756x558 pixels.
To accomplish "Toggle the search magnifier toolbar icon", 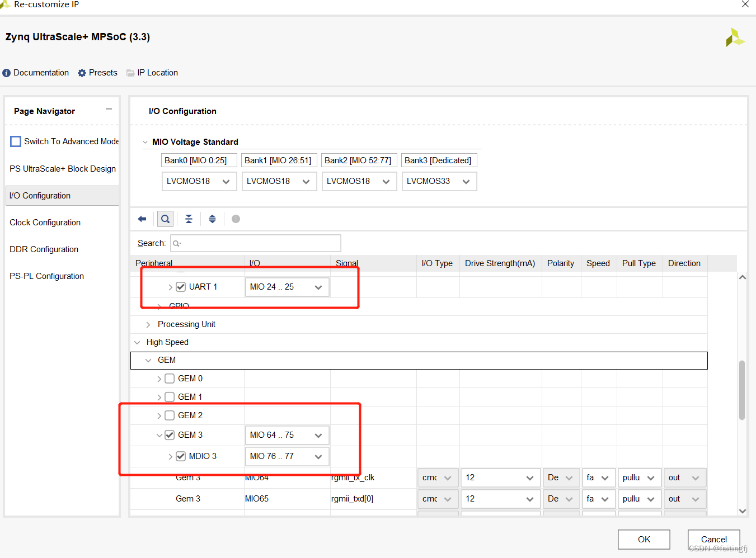I will [x=165, y=219].
